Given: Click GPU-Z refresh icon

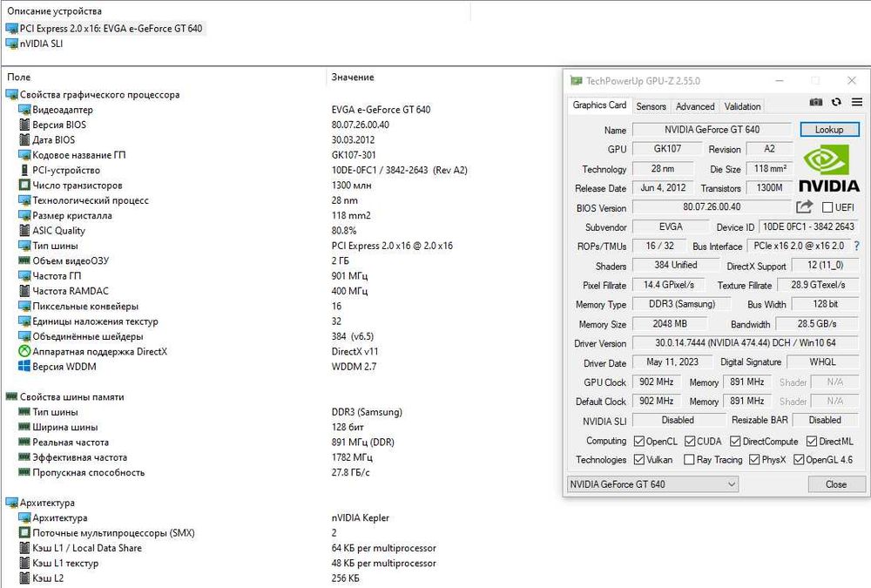Looking at the screenshot, I should (836, 102).
